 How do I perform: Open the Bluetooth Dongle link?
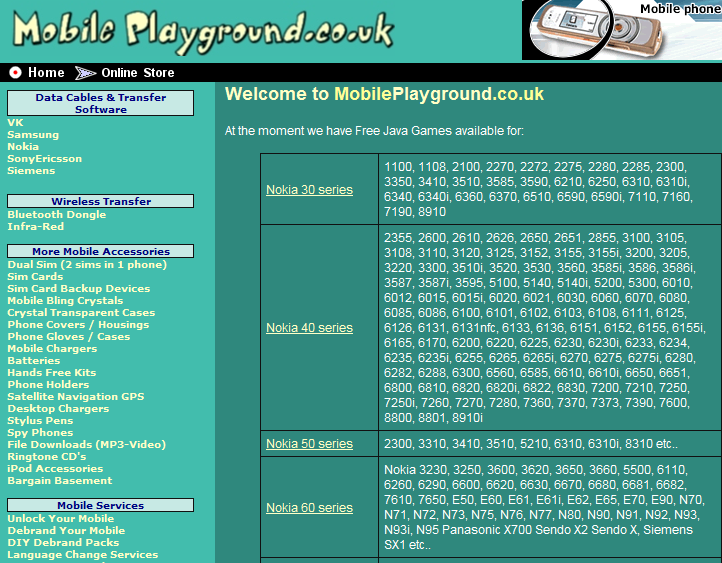point(56,214)
